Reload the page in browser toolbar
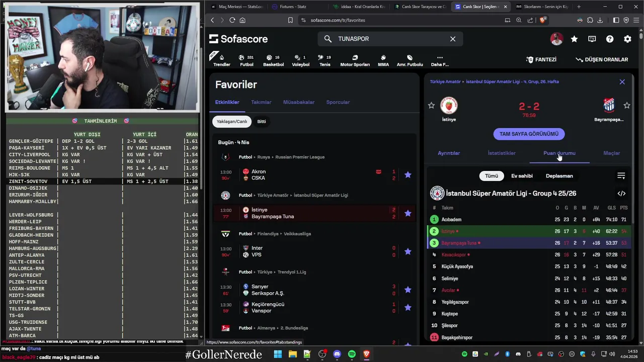 pos(232,20)
